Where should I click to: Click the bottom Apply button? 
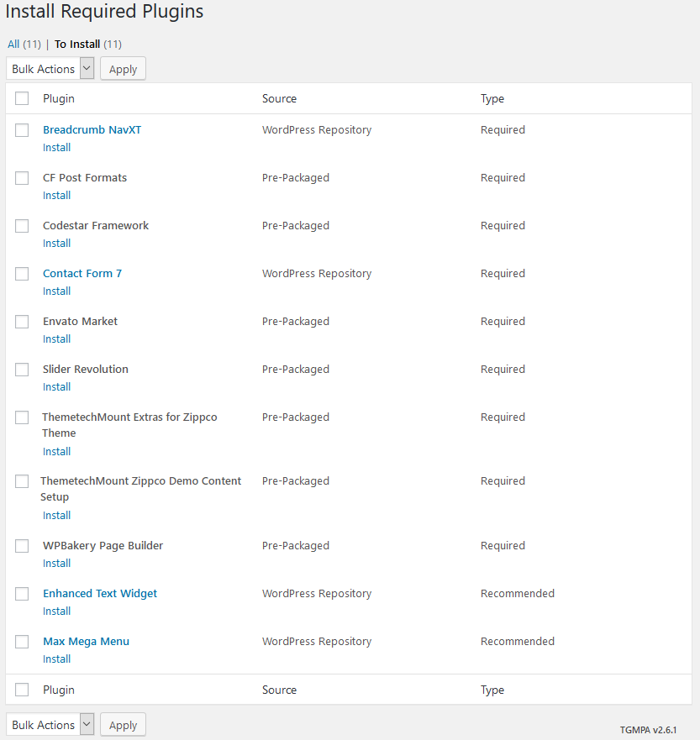point(123,725)
